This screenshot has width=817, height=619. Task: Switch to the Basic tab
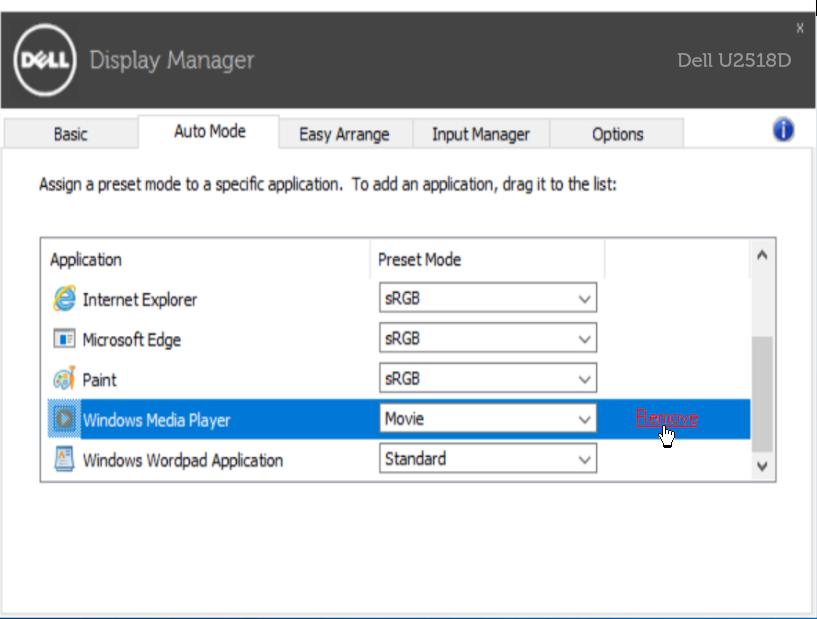[x=71, y=134]
